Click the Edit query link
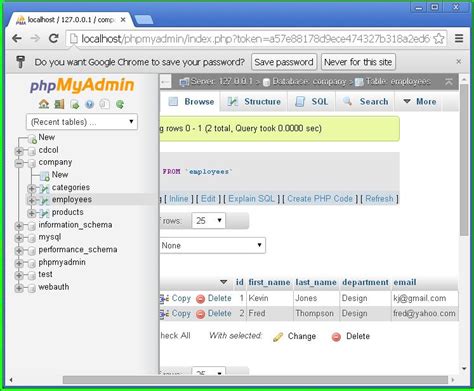The image size is (474, 391). (208, 199)
